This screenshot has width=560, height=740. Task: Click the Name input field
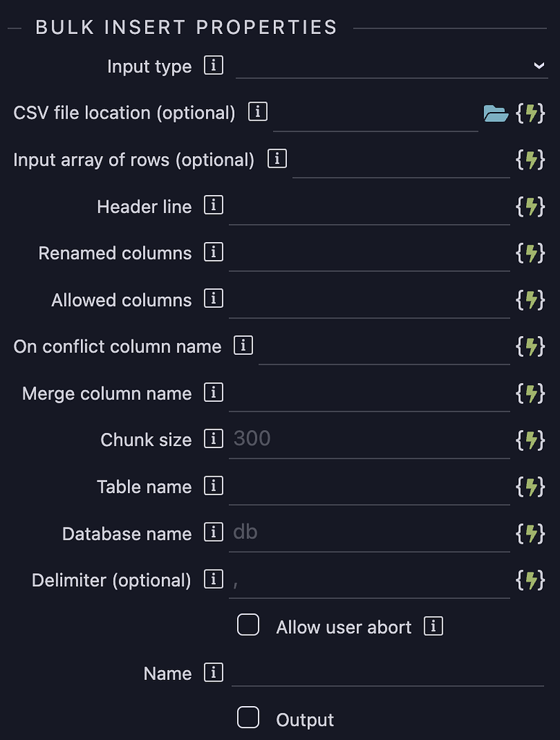(x=388, y=674)
